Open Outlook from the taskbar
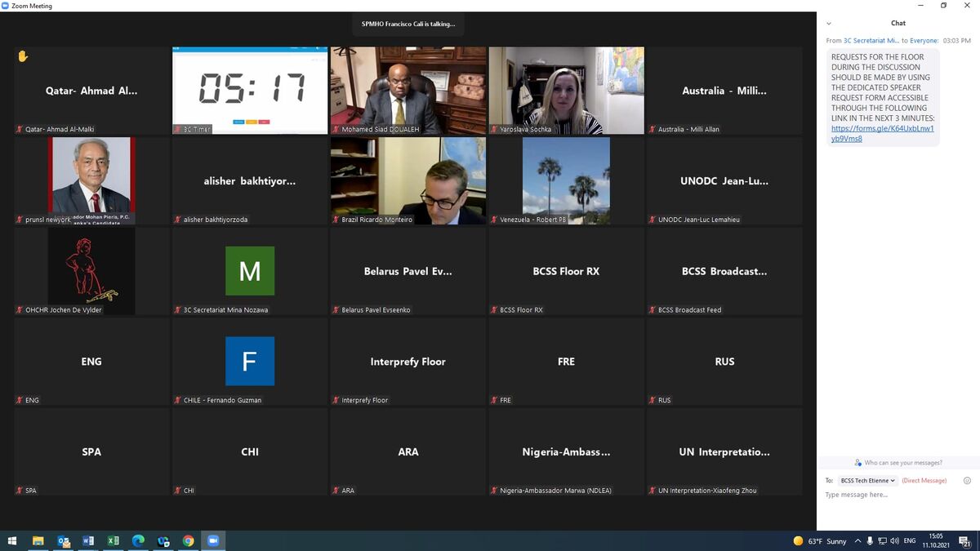The height and width of the screenshot is (551, 980). (x=63, y=541)
